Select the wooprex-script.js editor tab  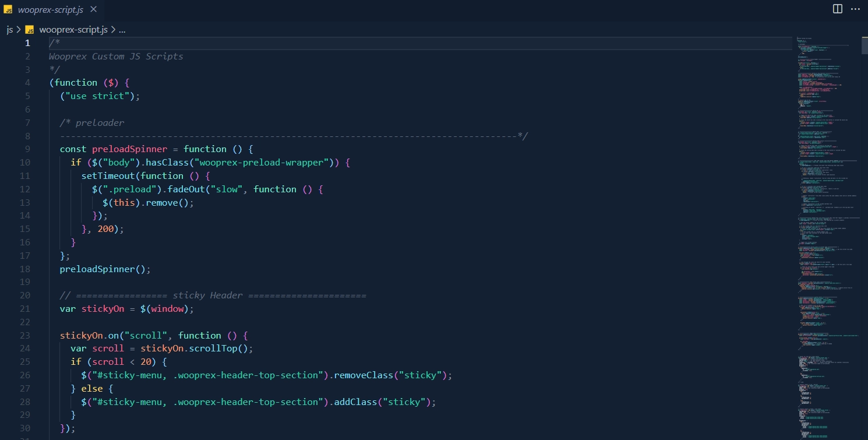pos(50,10)
